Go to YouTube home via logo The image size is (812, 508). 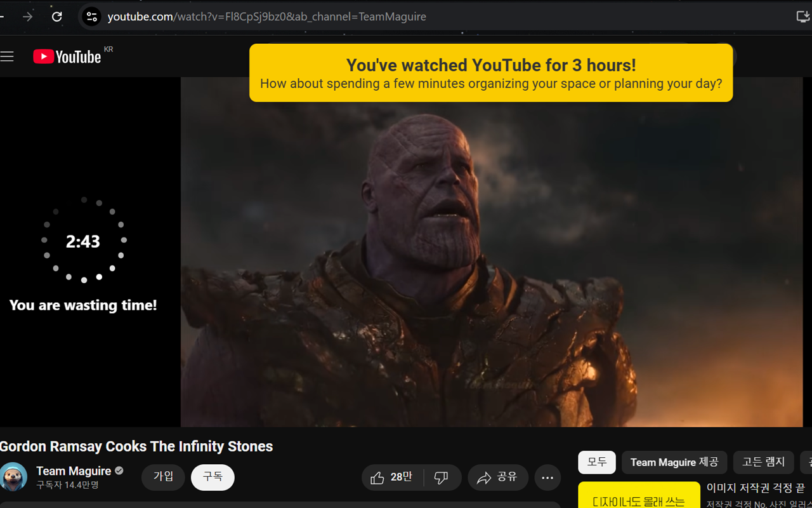point(67,57)
